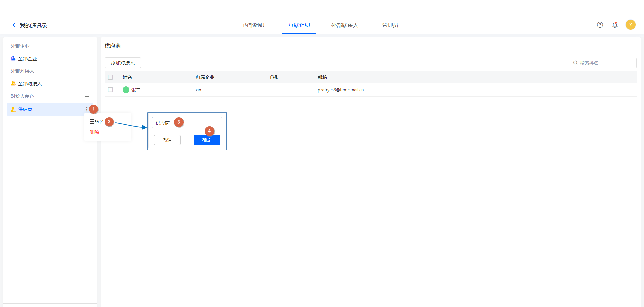Image resolution: width=644 pixels, height=307 pixels.
Task: Select 全部企业 in the sidebar
Action: point(27,59)
